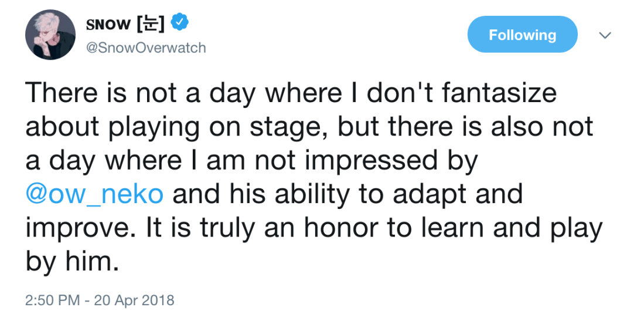Open the @SnowOverwatch handle link
644x321 pixels.
[146, 48]
